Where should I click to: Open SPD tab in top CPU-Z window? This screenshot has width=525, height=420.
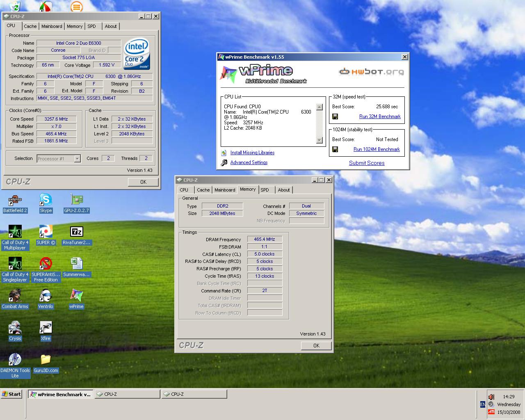point(92,26)
